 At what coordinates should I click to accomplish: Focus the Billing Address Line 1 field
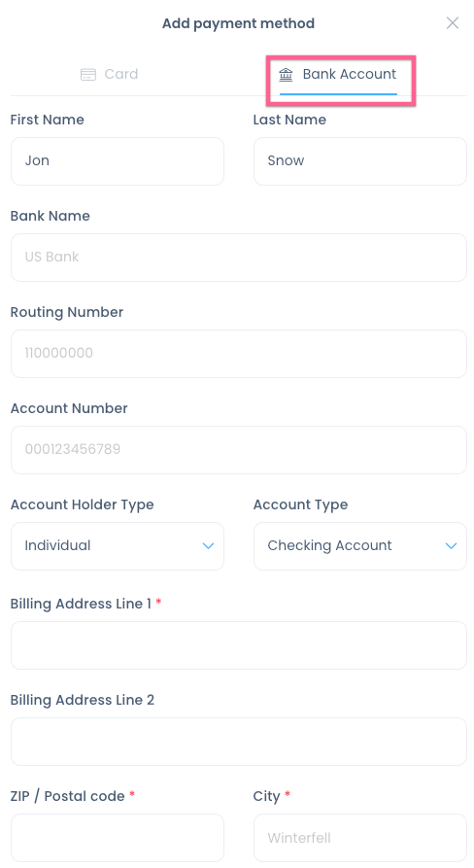(x=238, y=645)
